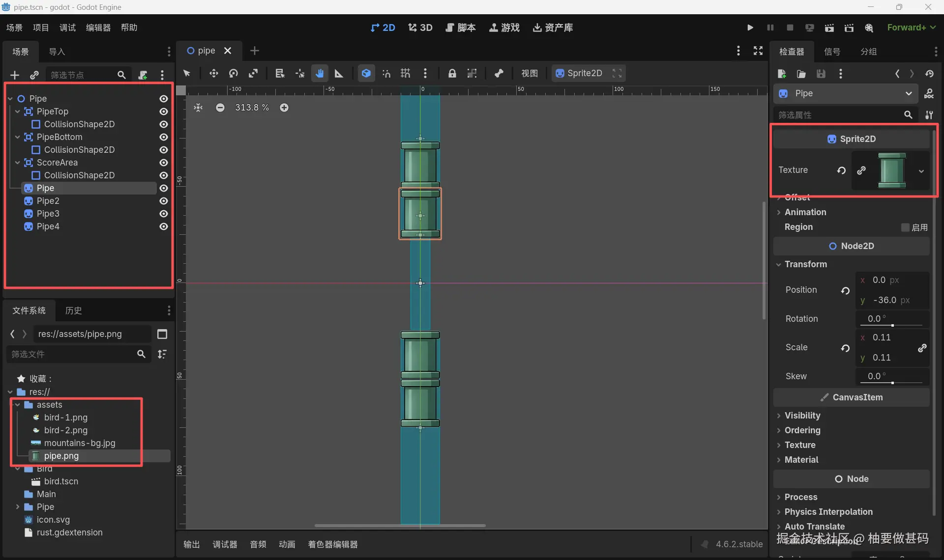
Task: Select the Move mode tool icon
Action: 213,73
